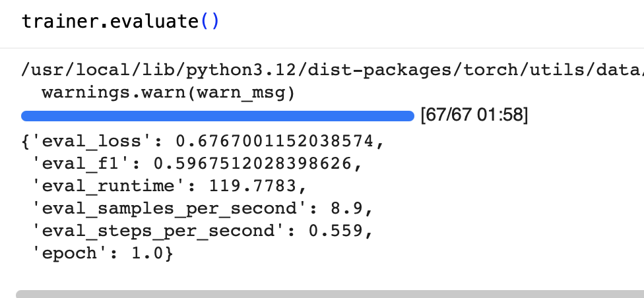Image resolution: width=644 pixels, height=298 pixels.
Task: Click the 'eval_loss' key in output
Action: point(96,140)
